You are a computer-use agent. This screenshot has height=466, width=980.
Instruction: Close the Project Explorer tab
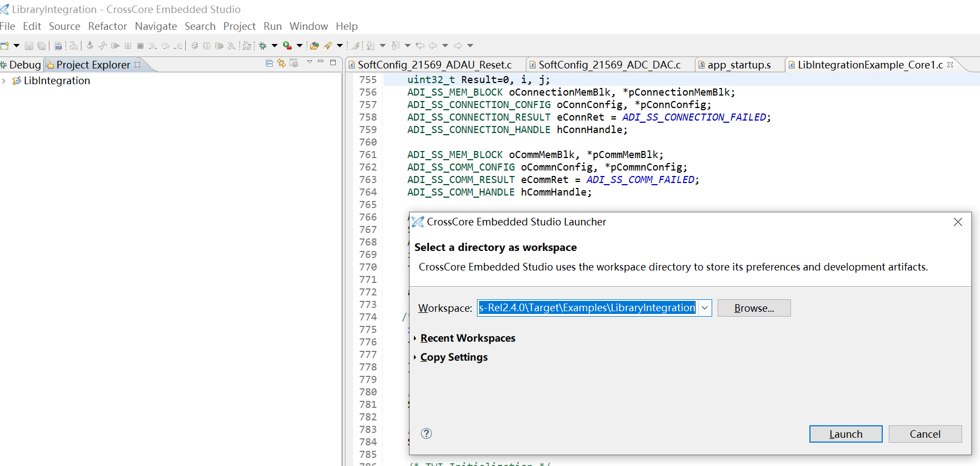click(137, 64)
